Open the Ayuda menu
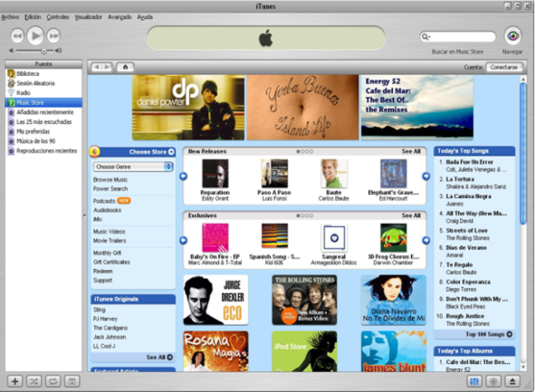The height and width of the screenshot is (392, 535). click(145, 17)
